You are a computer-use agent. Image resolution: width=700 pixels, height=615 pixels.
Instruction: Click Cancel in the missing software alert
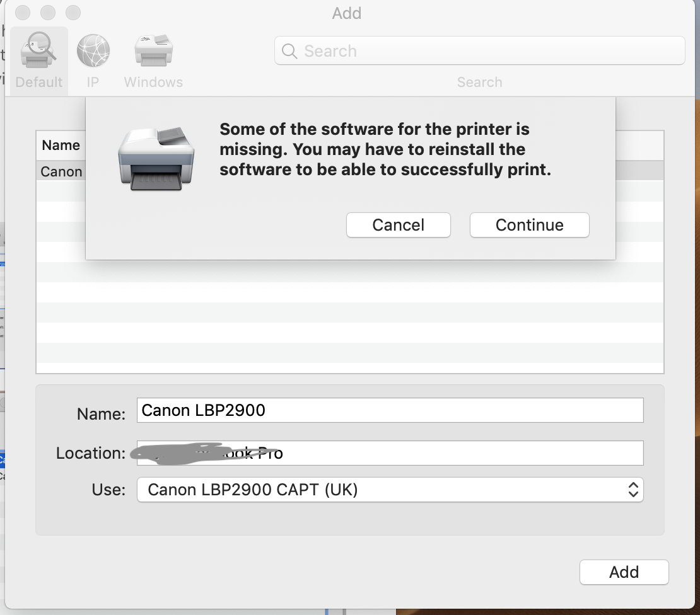(398, 225)
